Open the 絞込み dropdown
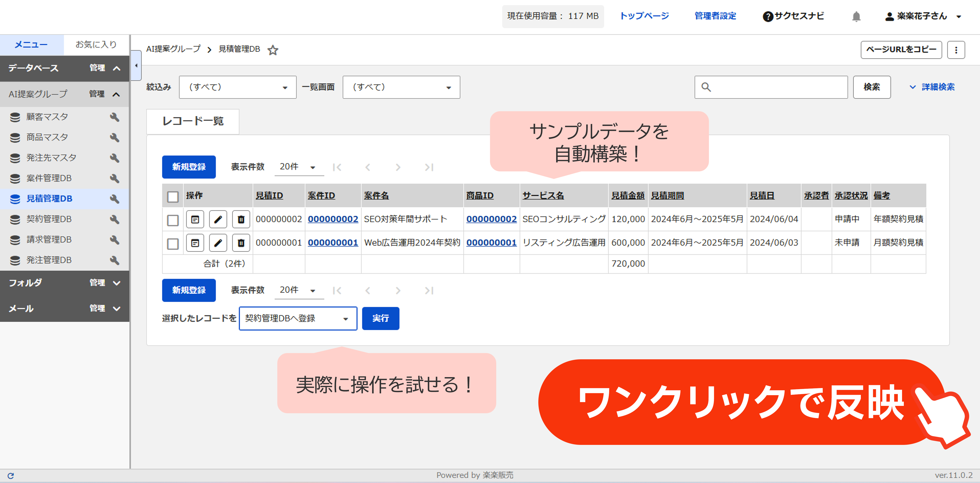Screen dimensions: 980x483 click(x=238, y=87)
